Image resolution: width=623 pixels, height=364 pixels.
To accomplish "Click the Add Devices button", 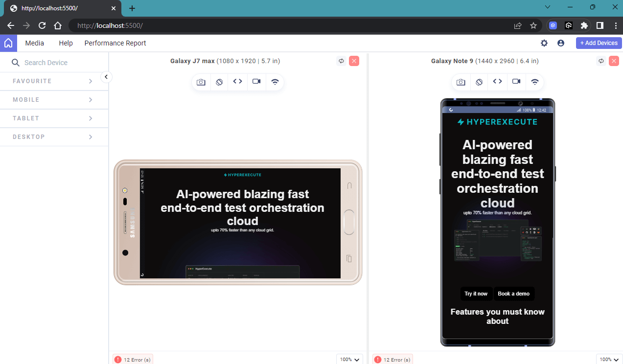I will pyautogui.click(x=599, y=43).
